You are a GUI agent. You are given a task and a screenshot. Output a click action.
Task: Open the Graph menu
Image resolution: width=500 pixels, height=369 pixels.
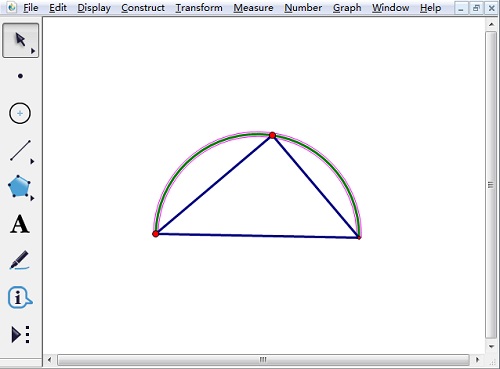click(x=347, y=8)
